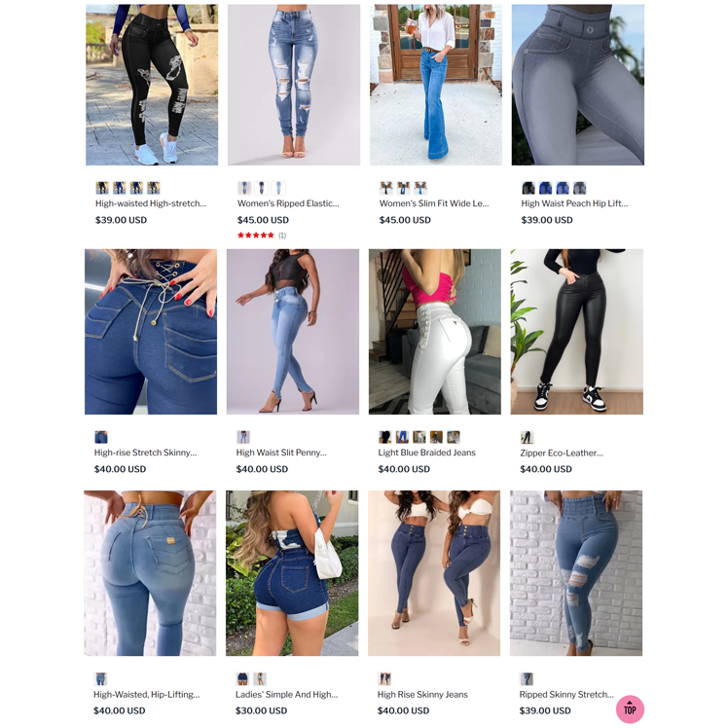Image resolution: width=728 pixels, height=728 pixels.
Task: View the denim shorts product image
Action: (x=292, y=573)
